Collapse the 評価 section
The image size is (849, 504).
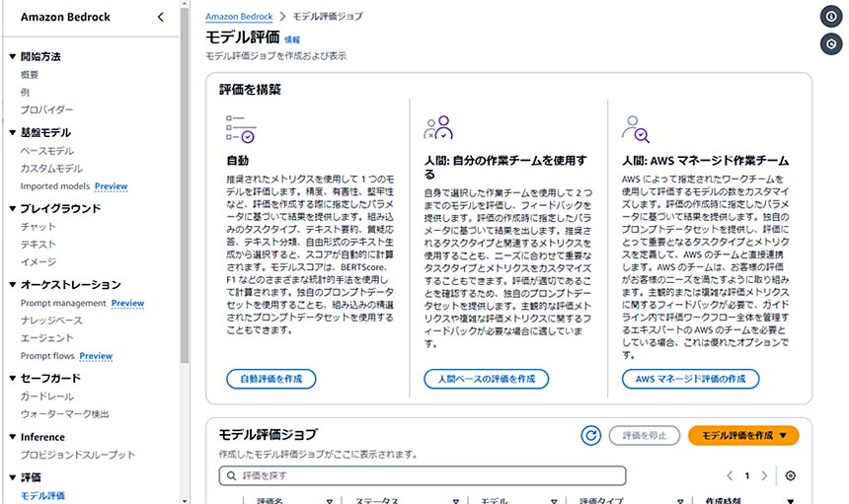point(13,477)
